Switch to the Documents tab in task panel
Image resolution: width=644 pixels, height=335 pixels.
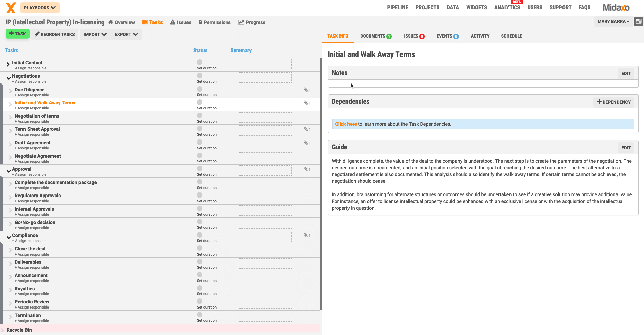coord(376,36)
